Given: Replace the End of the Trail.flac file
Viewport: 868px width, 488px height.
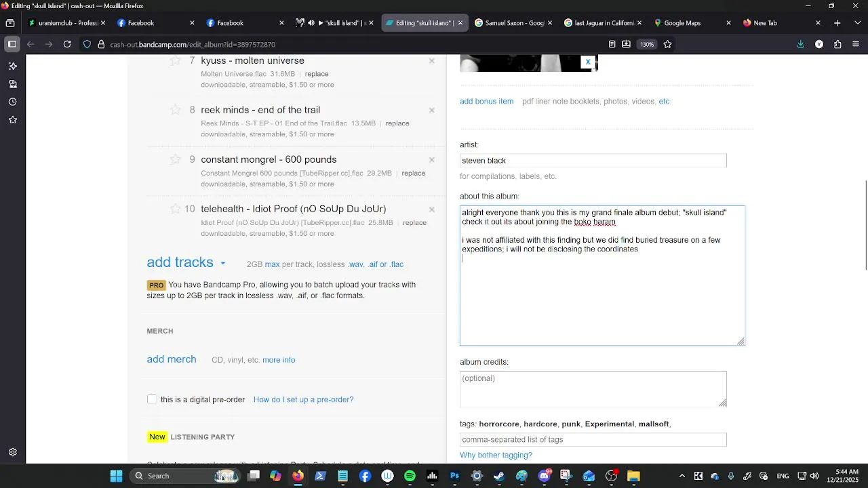Looking at the screenshot, I should (x=397, y=123).
